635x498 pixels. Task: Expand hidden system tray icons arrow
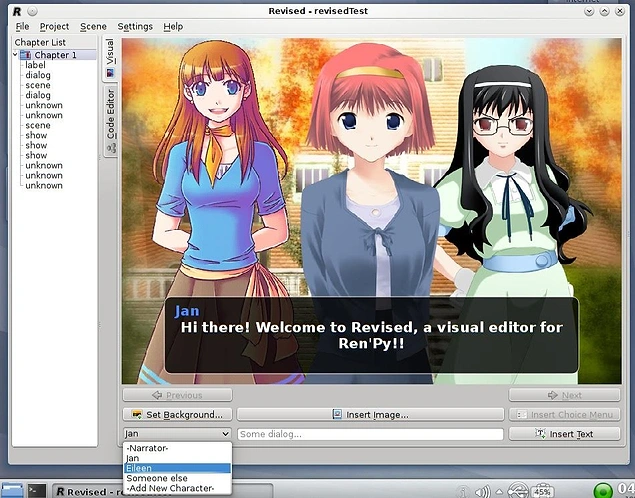pos(499,492)
